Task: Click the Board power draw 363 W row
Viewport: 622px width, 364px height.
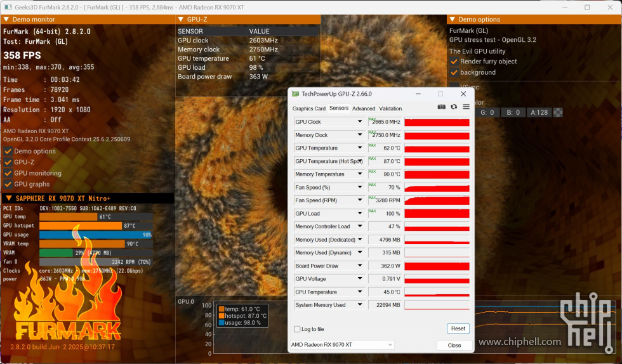Action: (x=248, y=77)
